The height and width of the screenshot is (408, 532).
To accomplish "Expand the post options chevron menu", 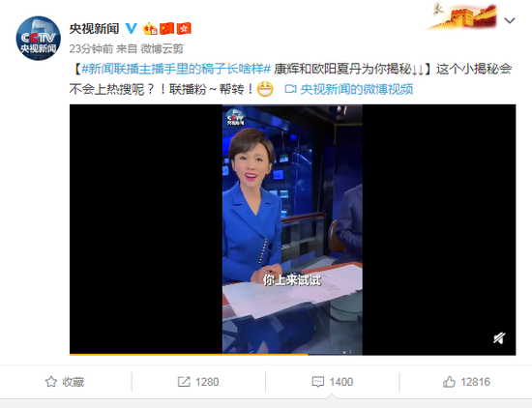I will click(510, 20).
